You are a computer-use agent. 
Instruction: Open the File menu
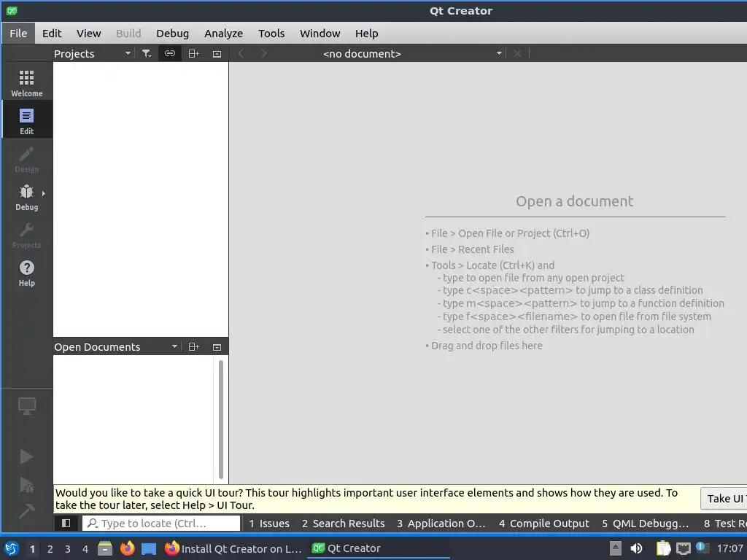[x=18, y=34]
